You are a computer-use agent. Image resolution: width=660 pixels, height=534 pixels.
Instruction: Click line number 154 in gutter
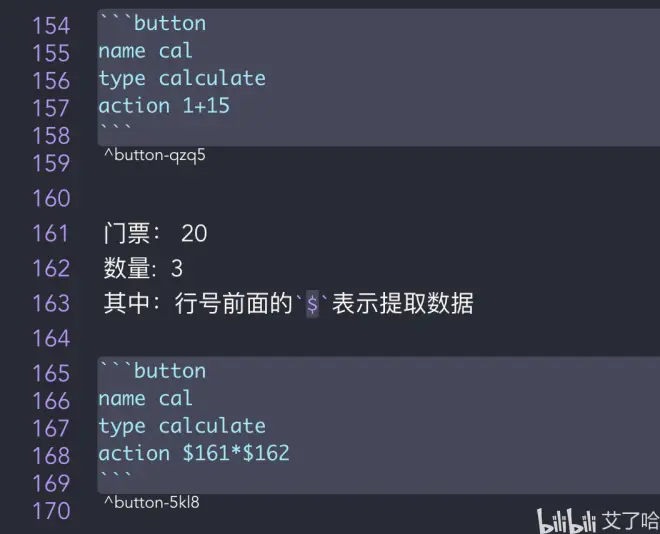[51, 26]
